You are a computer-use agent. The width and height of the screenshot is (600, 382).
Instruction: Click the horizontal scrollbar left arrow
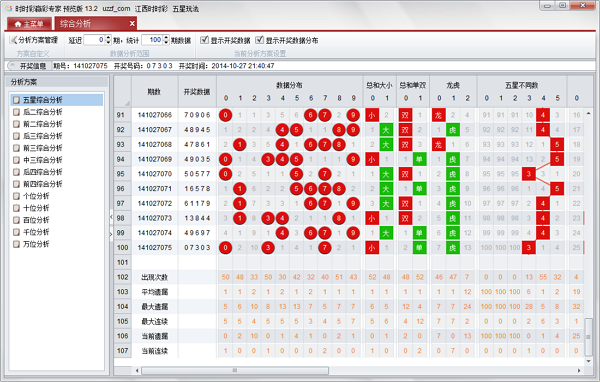137,371
